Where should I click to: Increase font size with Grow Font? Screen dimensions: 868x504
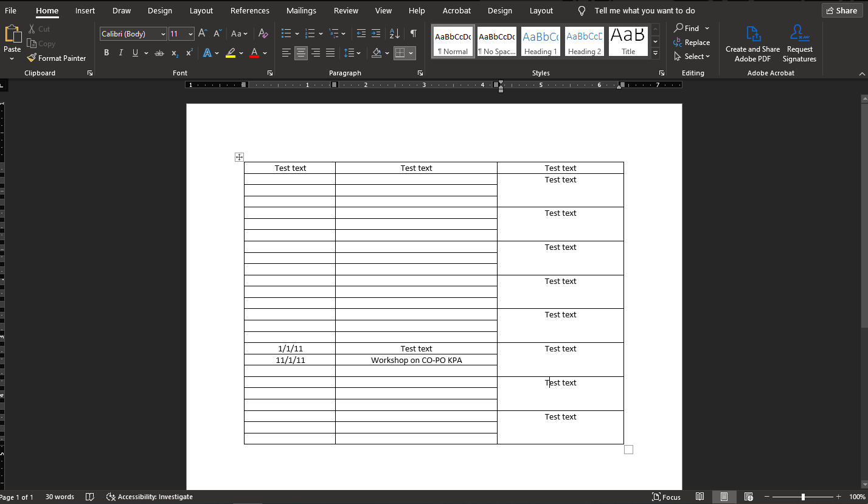pos(203,33)
